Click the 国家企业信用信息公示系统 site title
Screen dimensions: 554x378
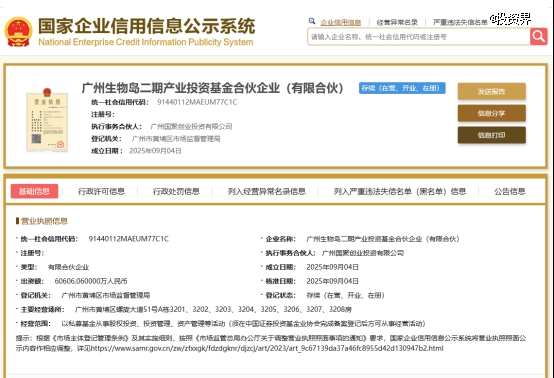click(x=146, y=26)
